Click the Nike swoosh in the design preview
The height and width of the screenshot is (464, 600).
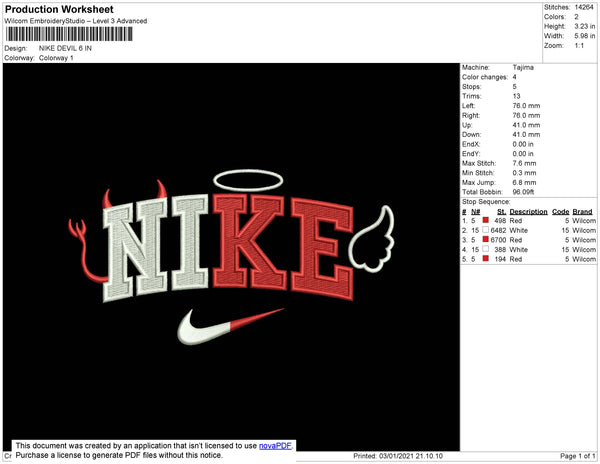[231, 326]
